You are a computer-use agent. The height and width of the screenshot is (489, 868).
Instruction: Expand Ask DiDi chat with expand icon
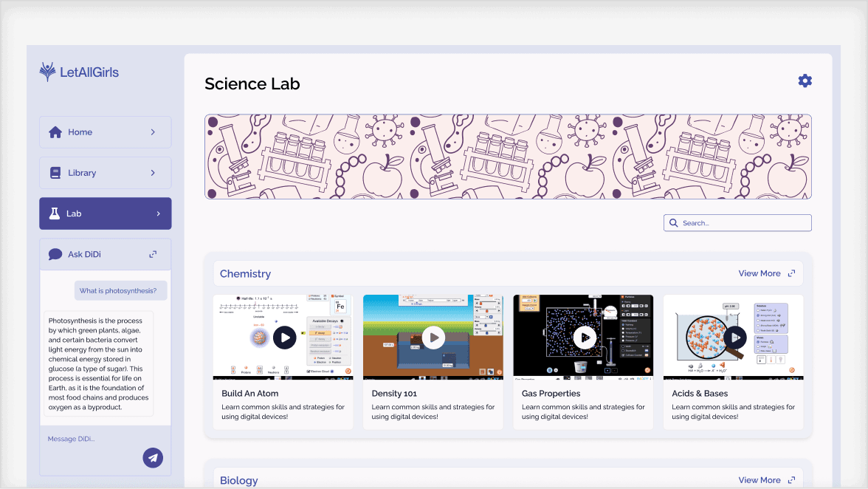[153, 254]
